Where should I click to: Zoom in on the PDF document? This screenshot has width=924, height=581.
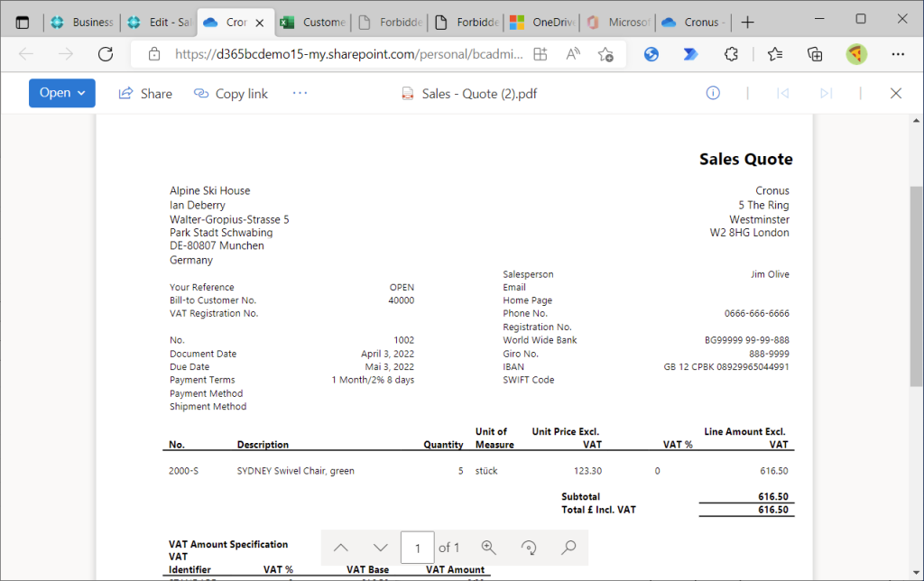[x=488, y=548]
